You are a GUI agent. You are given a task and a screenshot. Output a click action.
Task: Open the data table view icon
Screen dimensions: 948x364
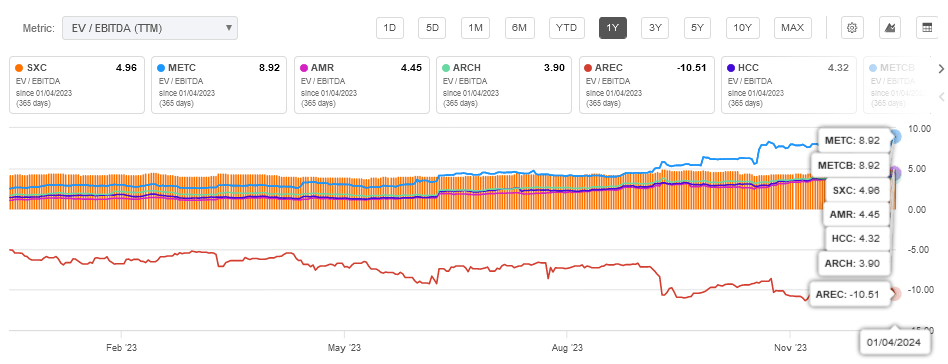(x=926, y=28)
